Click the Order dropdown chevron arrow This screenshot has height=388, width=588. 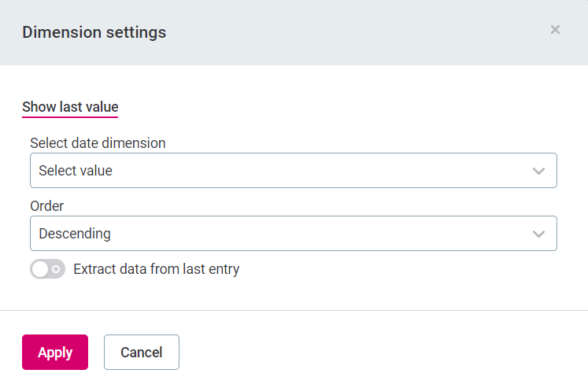tap(538, 234)
